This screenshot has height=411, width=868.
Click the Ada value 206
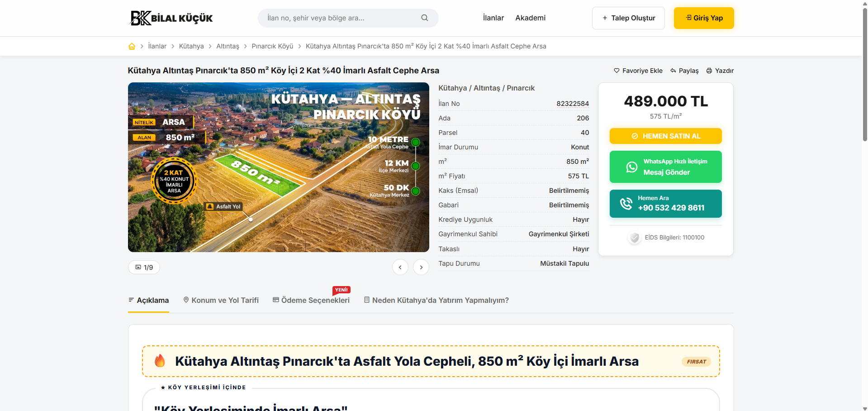583,118
